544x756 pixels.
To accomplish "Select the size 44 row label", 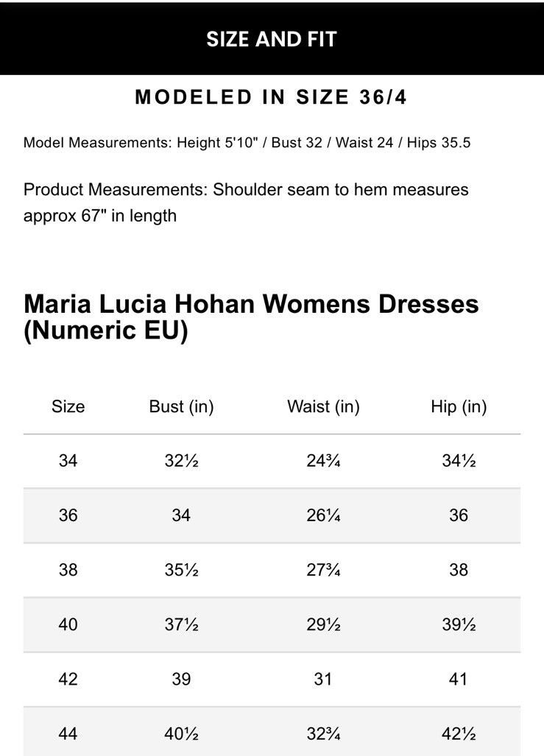I will (x=68, y=733).
